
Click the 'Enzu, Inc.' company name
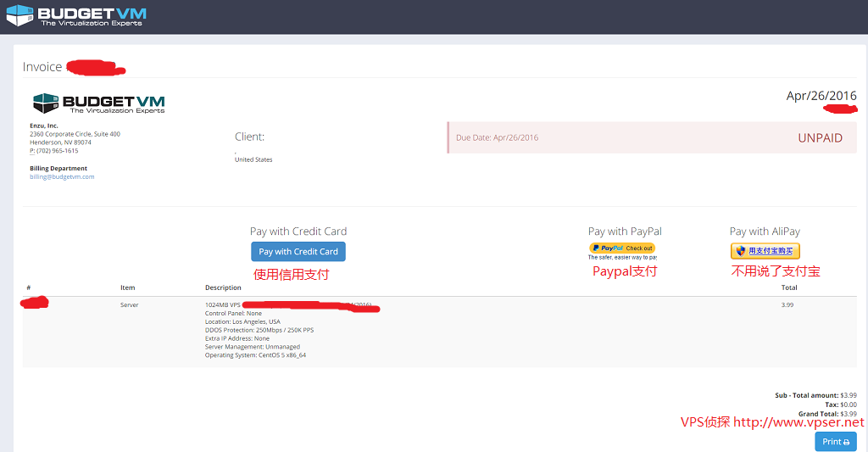[x=44, y=126]
